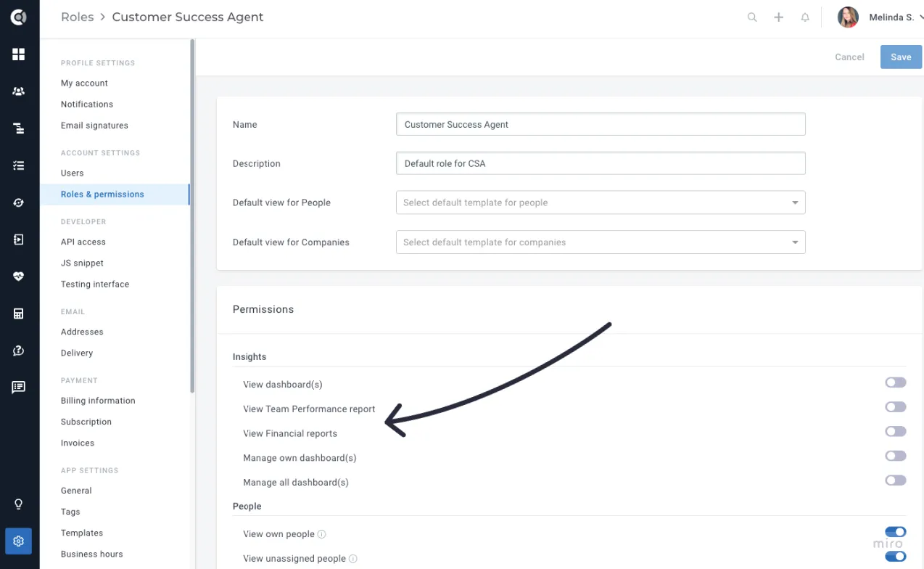Toggle Manage all dashboard(s) permission

click(896, 480)
